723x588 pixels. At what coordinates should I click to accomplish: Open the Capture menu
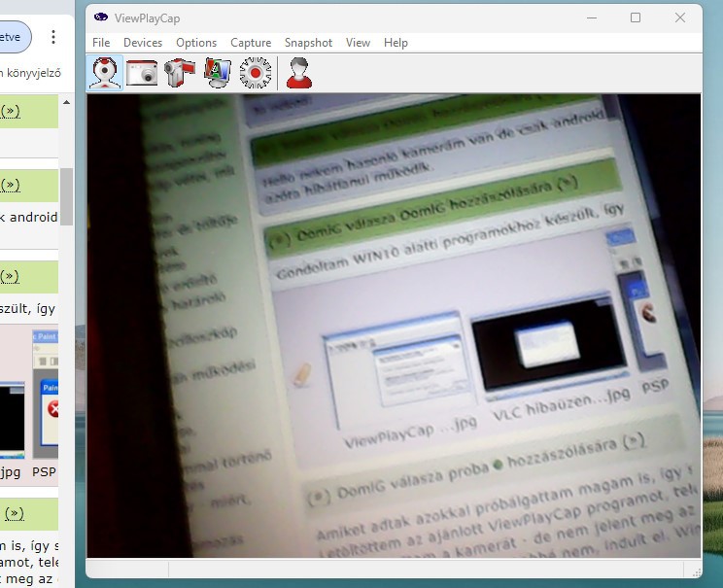tap(251, 43)
